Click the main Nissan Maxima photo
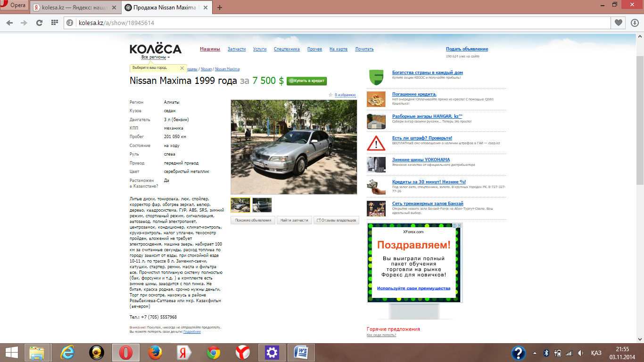 point(294,147)
